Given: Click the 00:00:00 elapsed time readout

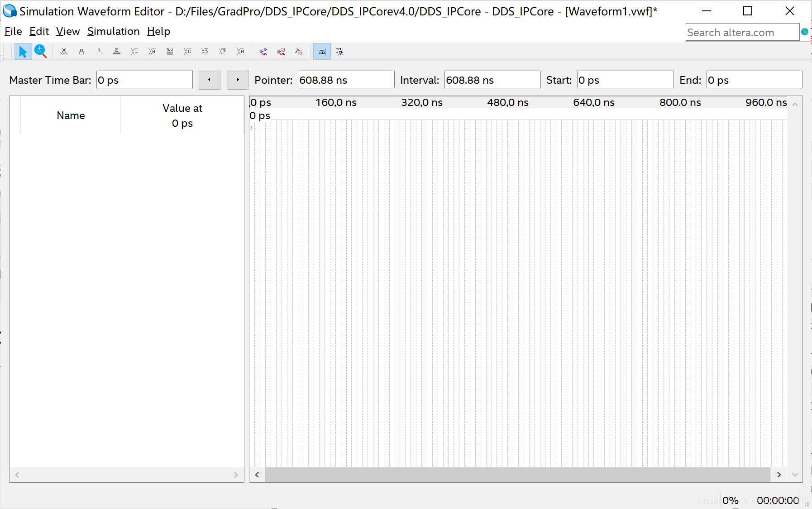Looking at the screenshot, I should point(778,500).
